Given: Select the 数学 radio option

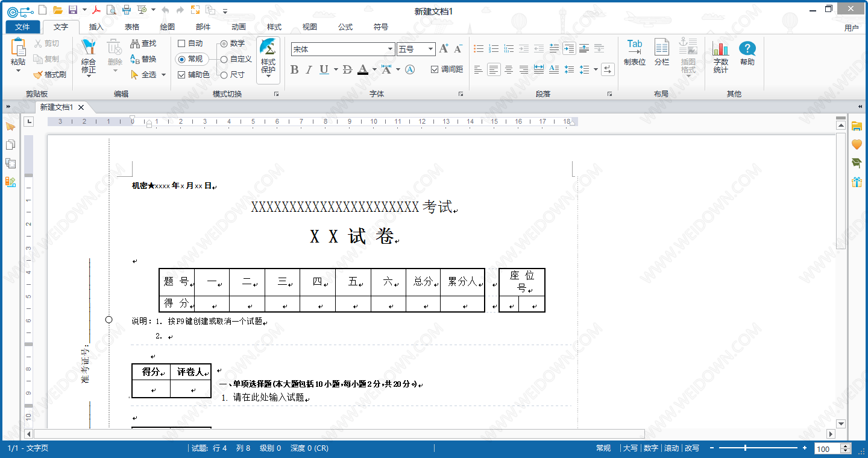Looking at the screenshot, I should (224, 43).
